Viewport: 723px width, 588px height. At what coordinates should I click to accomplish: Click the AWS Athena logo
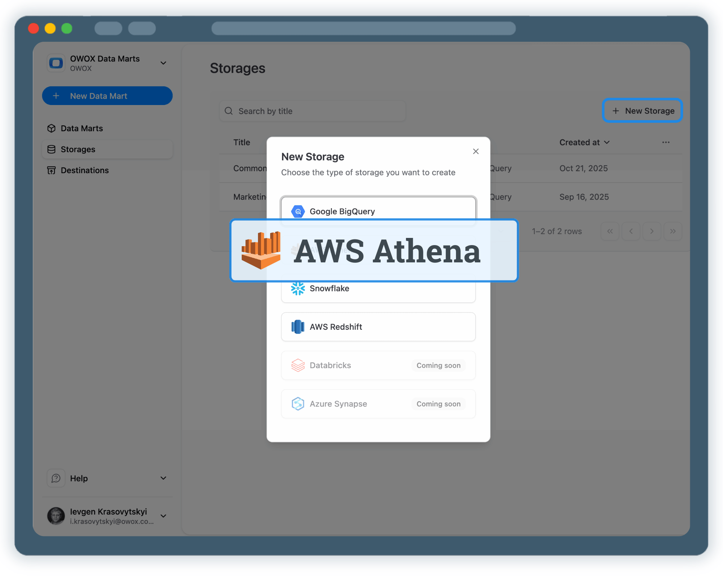[x=261, y=250]
